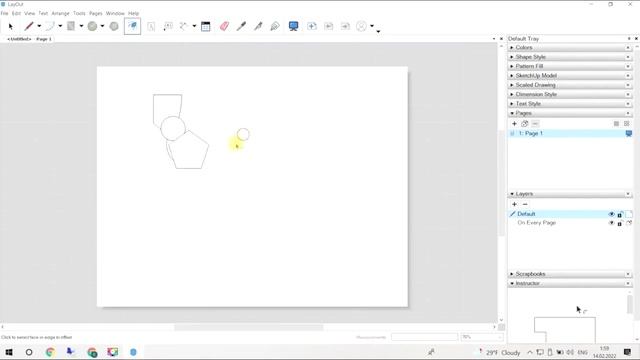Start Presentation with monitor icon
This screenshot has height=360, width=640.
(293, 27)
